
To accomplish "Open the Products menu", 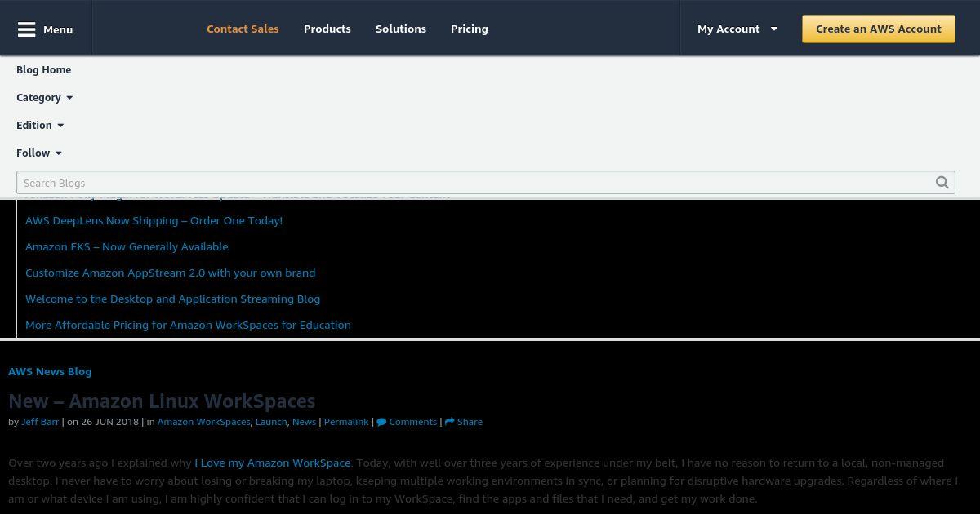I will (327, 29).
